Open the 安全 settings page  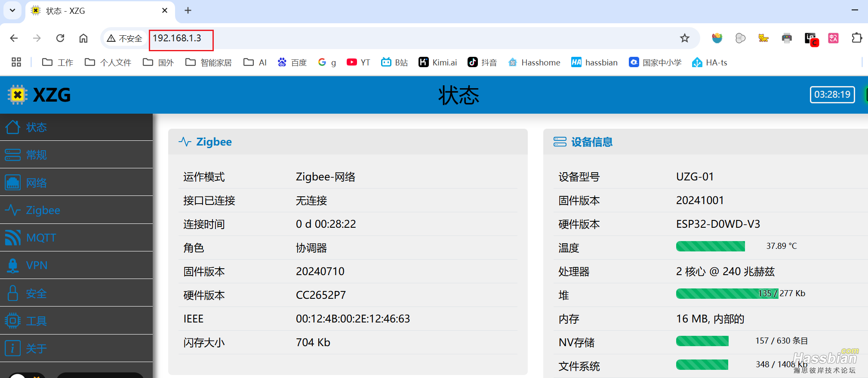click(x=76, y=293)
